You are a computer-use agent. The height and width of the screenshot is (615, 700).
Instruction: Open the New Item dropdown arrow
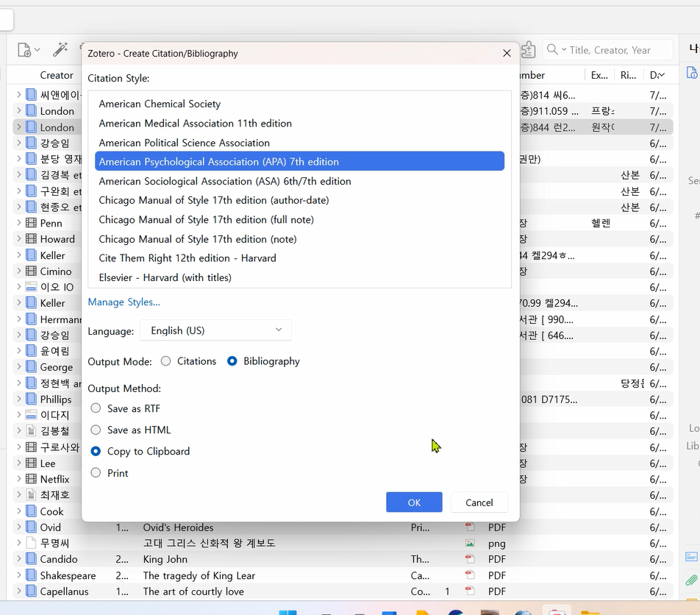coord(37,49)
